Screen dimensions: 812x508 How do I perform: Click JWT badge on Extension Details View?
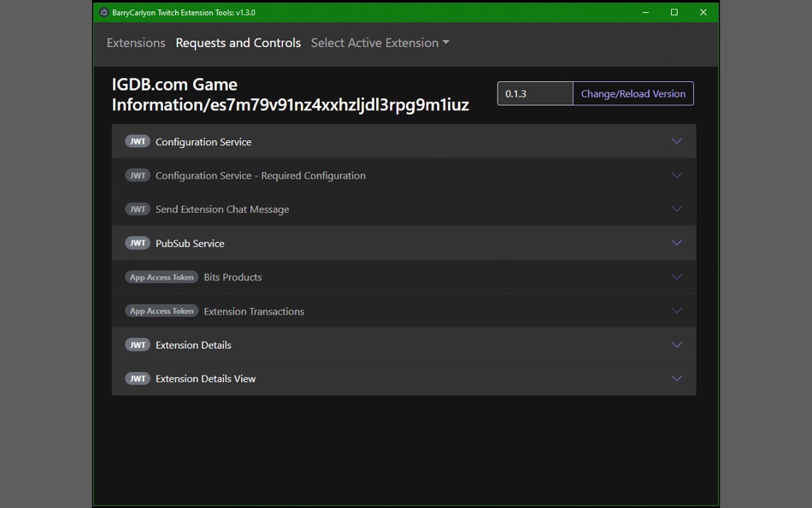coord(138,378)
